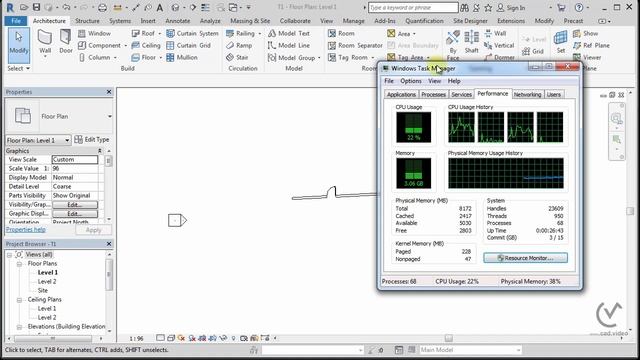Open Options menu in Task Manager
Screen dimensions: 640x360
tap(411, 81)
